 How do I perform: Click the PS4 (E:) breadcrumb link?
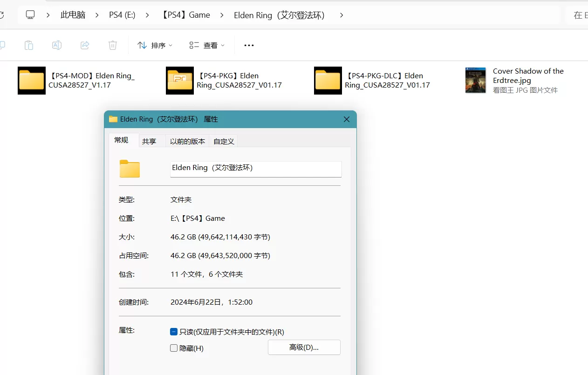tap(122, 15)
